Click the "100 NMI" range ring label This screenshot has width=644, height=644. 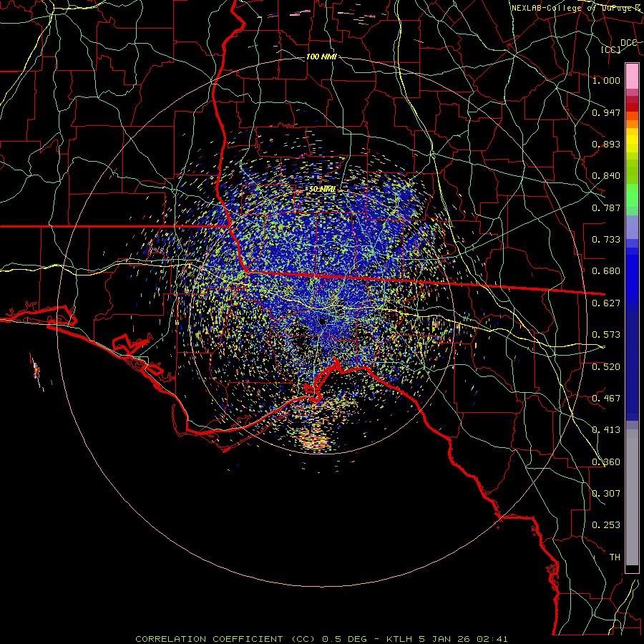point(321,57)
